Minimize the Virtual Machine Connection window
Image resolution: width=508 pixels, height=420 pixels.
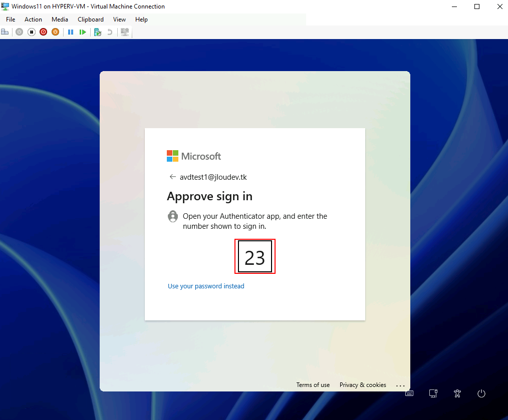point(454,7)
